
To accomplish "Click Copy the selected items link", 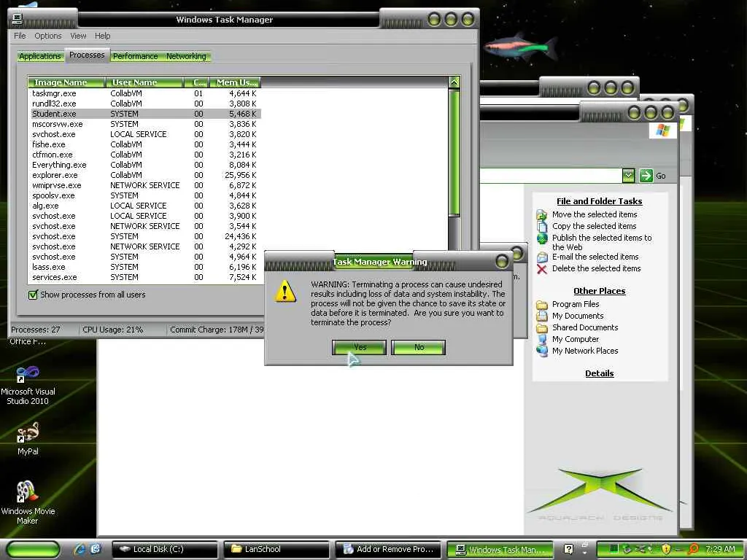I will point(594,226).
